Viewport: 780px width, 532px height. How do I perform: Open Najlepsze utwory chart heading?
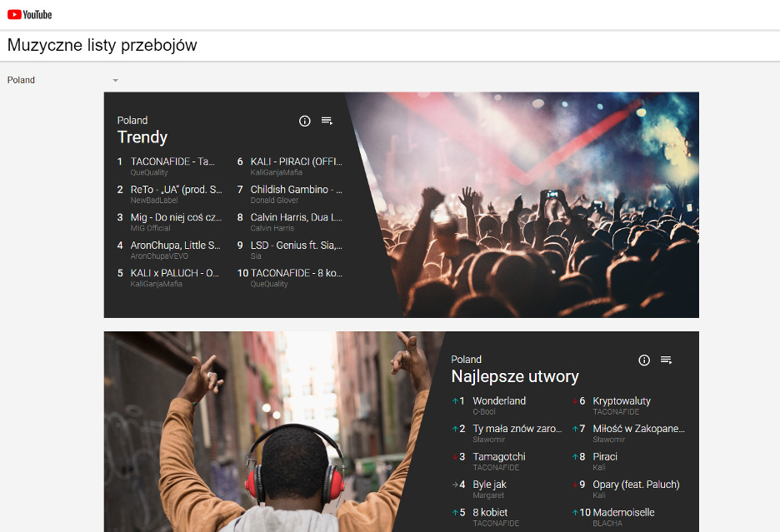tap(514, 376)
